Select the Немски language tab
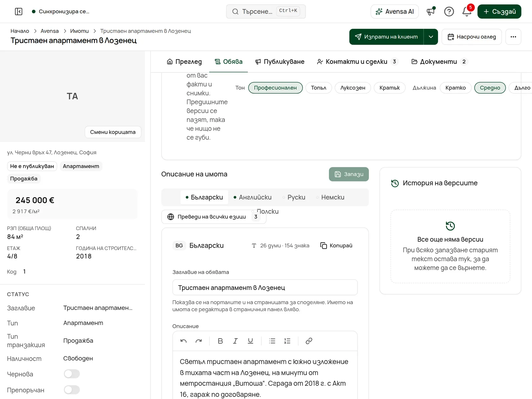Screen dimensions: 532x399 tap(330, 197)
